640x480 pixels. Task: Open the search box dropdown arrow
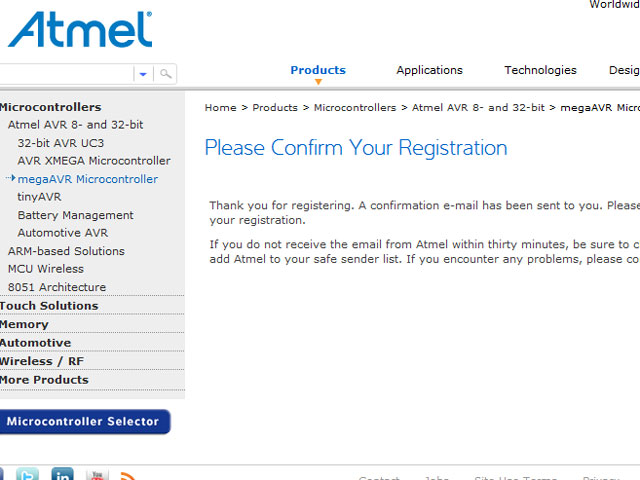pos(143,74)
